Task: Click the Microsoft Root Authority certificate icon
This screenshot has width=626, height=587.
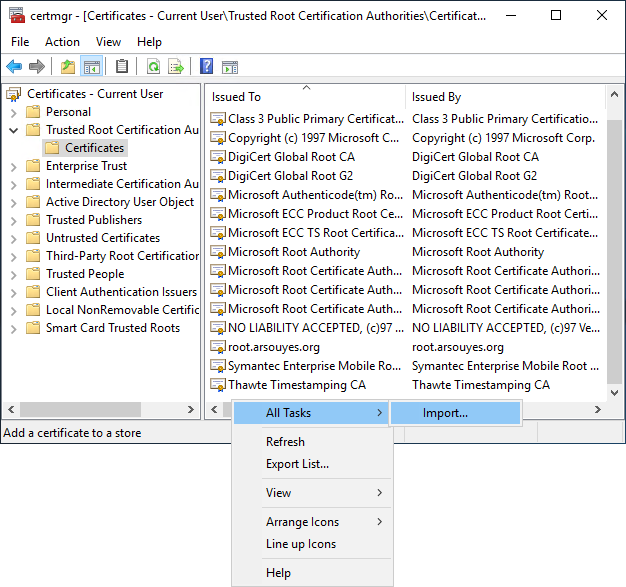Action: point(218,252)
